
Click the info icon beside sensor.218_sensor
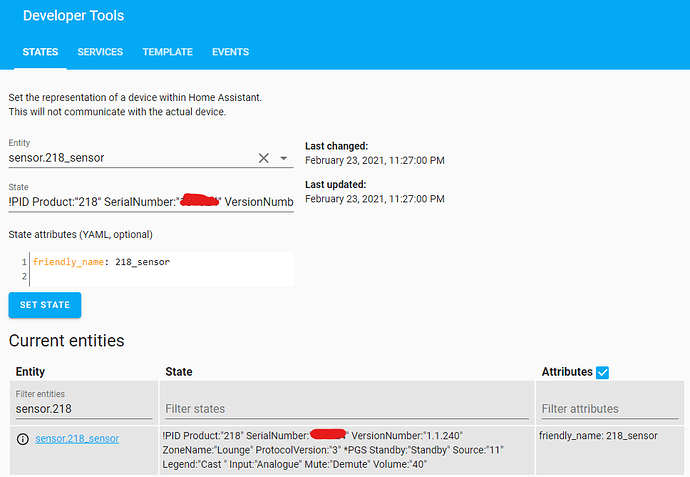(22, 439)
